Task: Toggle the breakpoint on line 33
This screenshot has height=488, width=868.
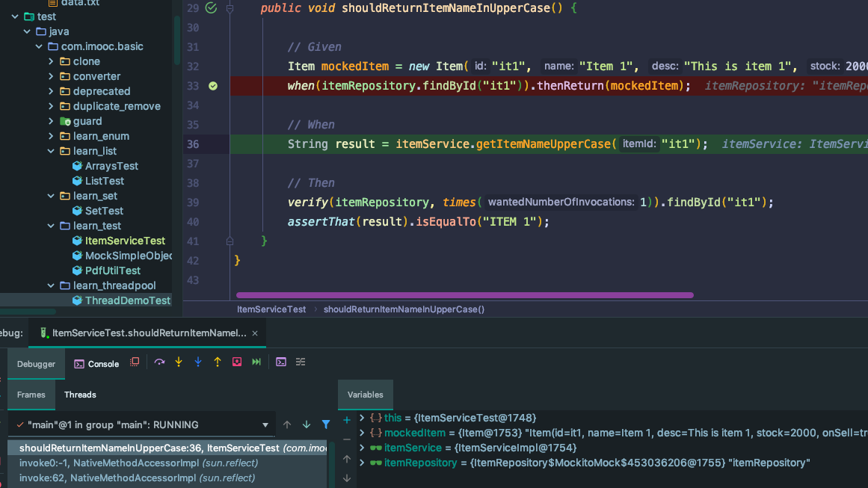Action: [x=213, y=86]
